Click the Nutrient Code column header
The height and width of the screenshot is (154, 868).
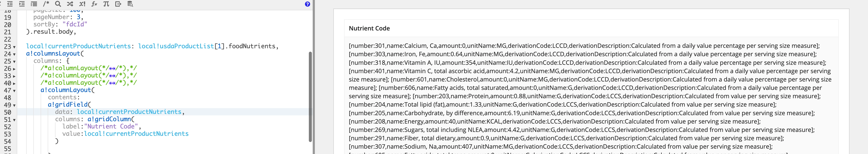point(369,29)
